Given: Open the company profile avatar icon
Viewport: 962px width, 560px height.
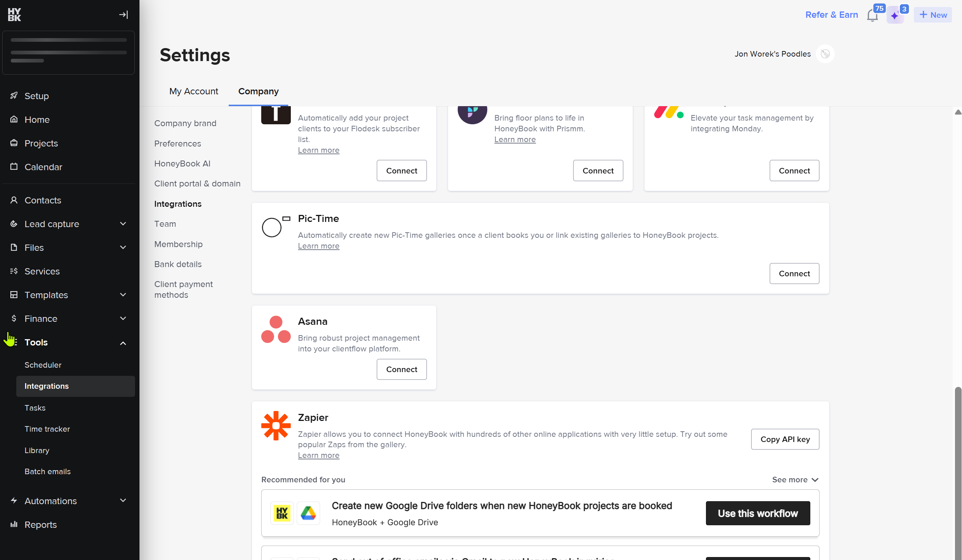Looking at the screenshot, I should (x=825, y=54).
